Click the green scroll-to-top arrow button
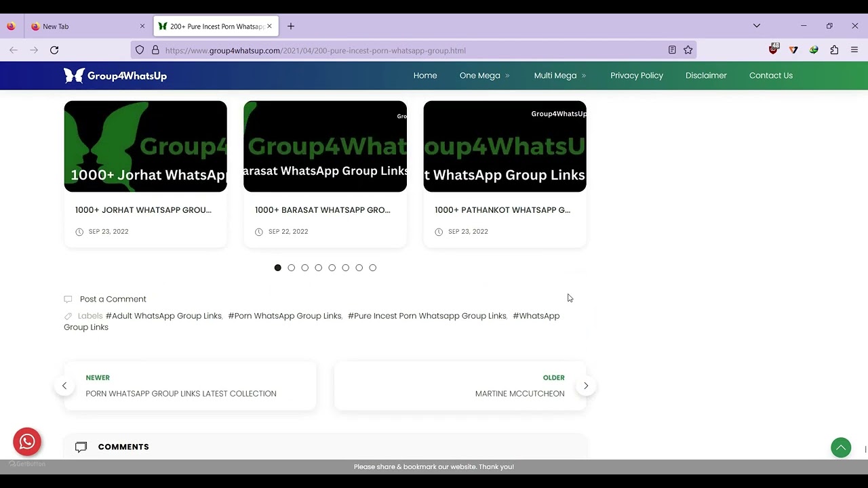This screenshot has height=488, width=868. [x=841, y=447]
